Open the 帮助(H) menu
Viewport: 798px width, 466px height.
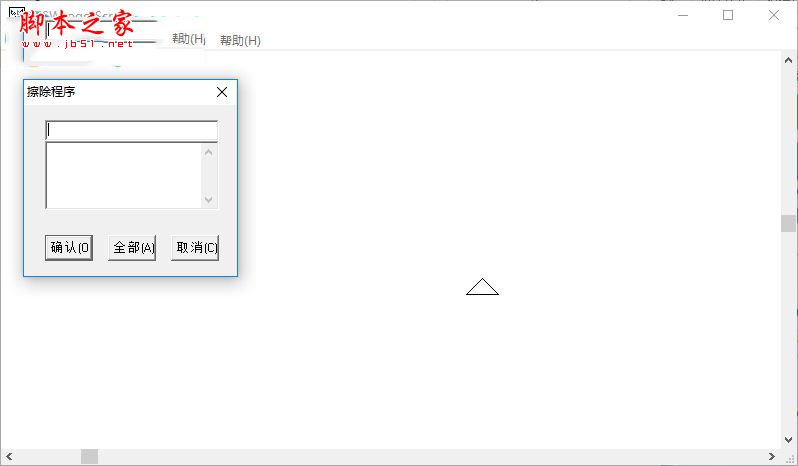click(x=240, y=41)
